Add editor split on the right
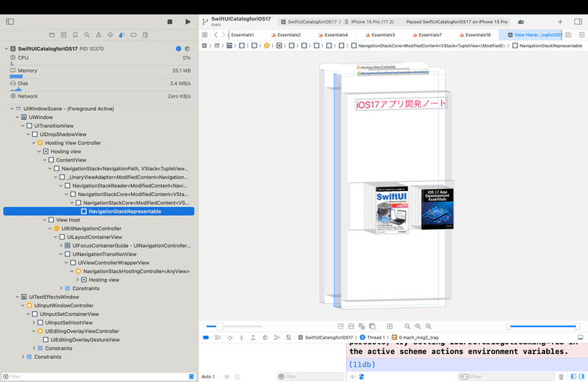 [x=581, y=35]
